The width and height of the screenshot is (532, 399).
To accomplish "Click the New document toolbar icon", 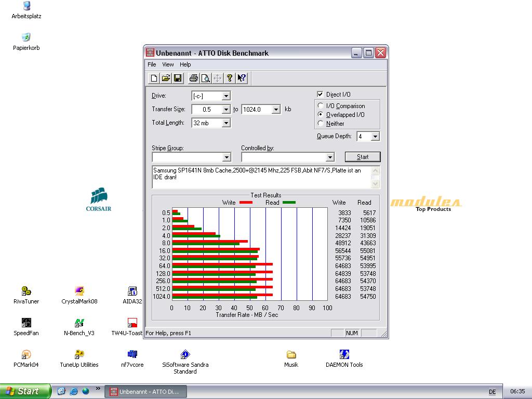I will [154, 78].
